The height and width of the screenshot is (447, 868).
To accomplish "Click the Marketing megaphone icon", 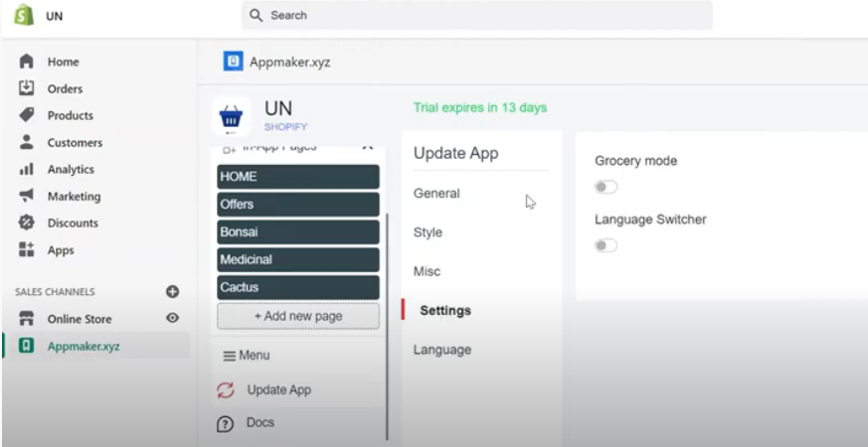I will pos(27,196).
